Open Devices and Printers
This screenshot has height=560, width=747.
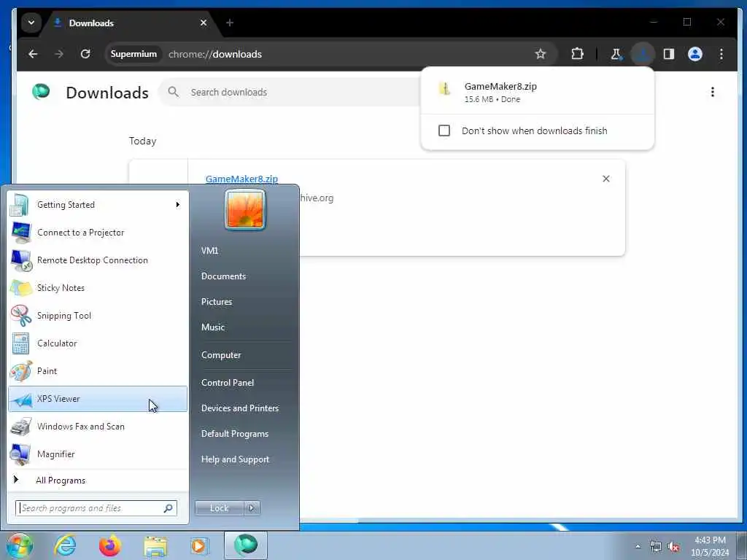[x=240, y=408]
